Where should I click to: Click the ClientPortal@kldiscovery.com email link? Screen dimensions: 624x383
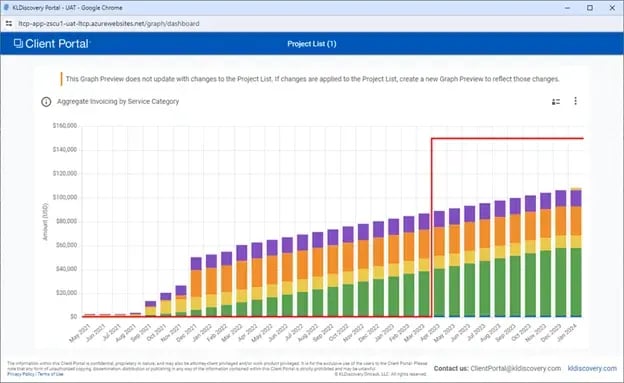tap(516, 368)
